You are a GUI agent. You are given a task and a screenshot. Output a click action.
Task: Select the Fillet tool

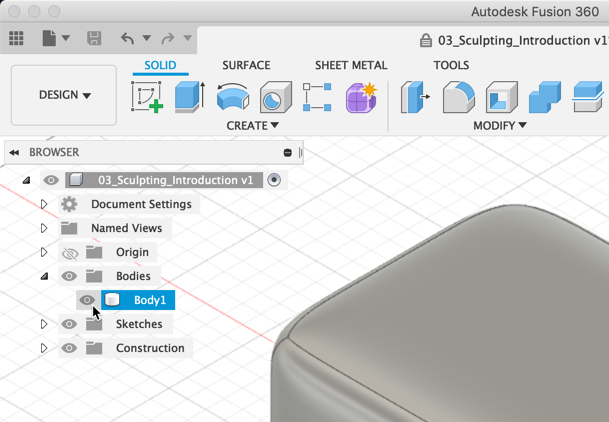click(x=459, y=97)
